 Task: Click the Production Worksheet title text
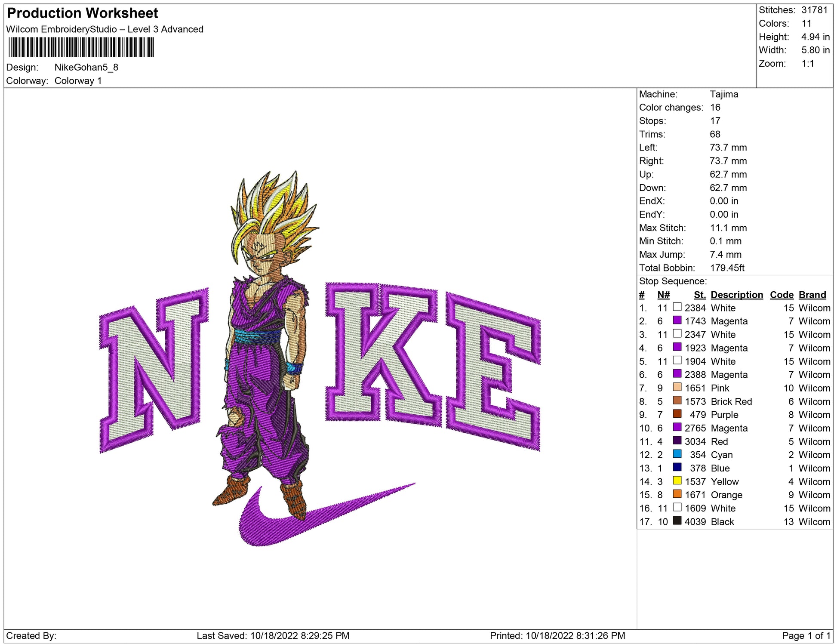83,13
